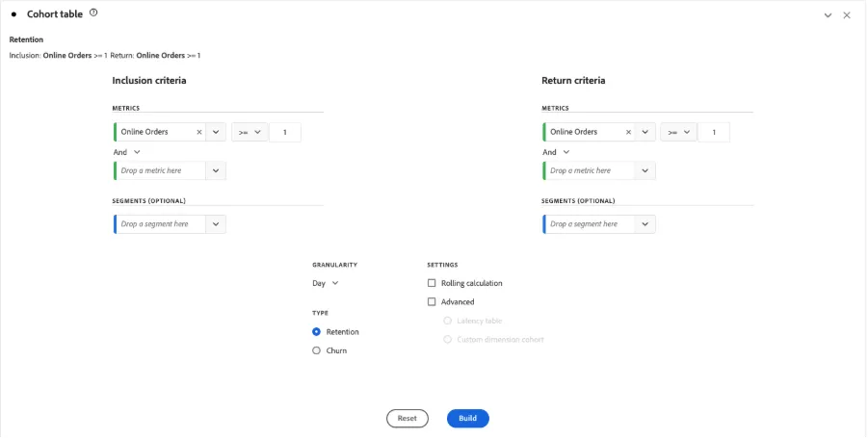Screen dimensions: 868x439
Task: Click Return criteria 'Drop a metric here' field
Action: (x=589, y=170)
